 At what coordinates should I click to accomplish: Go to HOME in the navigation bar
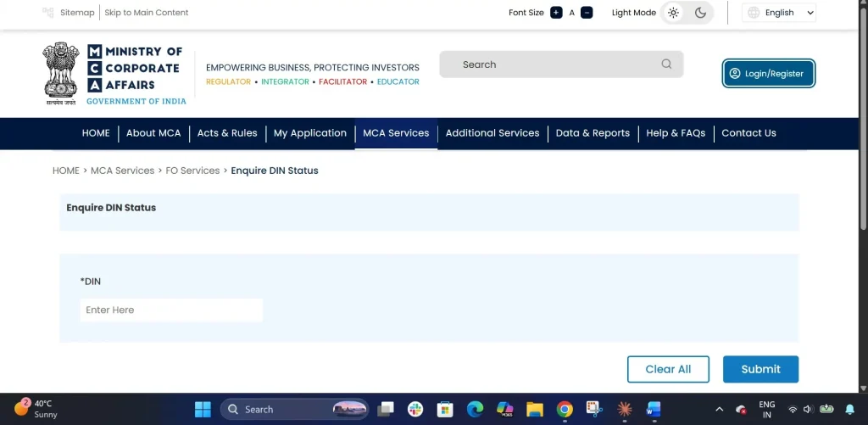coord(96,133)
